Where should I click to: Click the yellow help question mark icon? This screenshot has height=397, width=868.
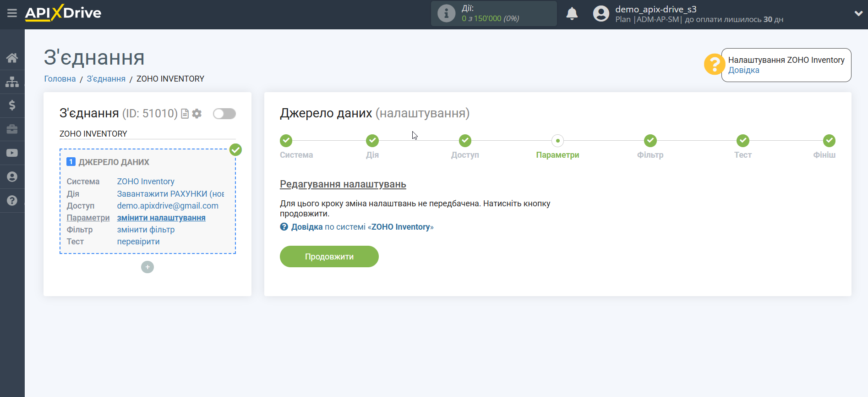pyautogui.click(x=714, y=64)
